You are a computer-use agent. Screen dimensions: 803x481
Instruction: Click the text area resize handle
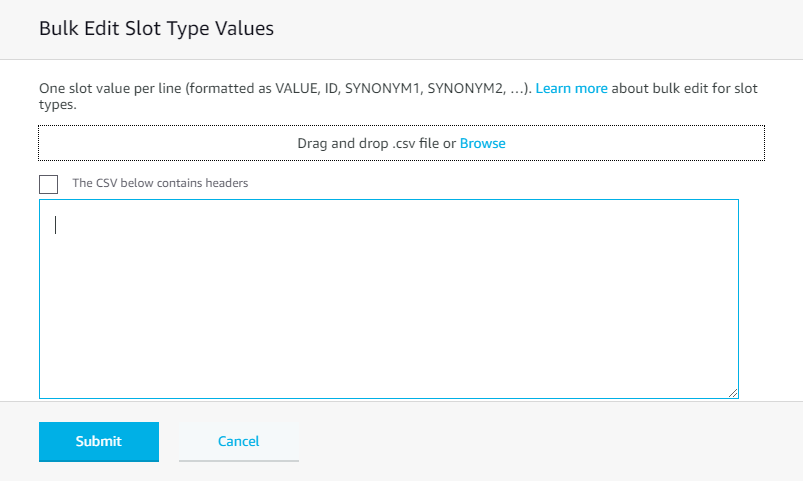point(733,393)
